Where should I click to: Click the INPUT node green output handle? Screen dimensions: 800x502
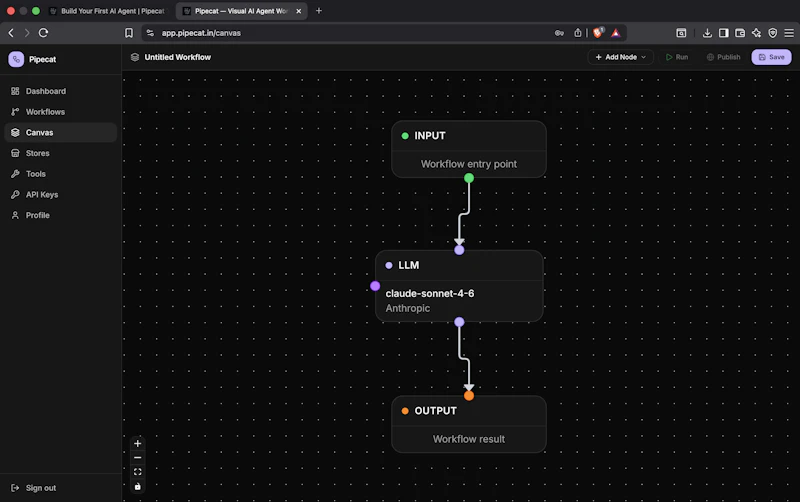coord(469,178)
